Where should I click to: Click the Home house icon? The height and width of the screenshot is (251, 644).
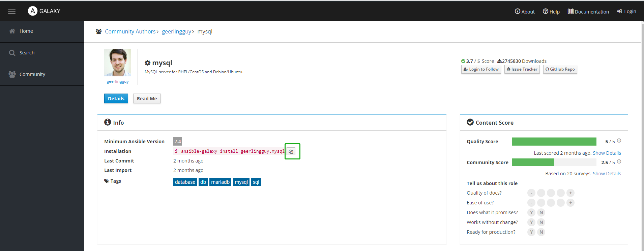point(12,31)
